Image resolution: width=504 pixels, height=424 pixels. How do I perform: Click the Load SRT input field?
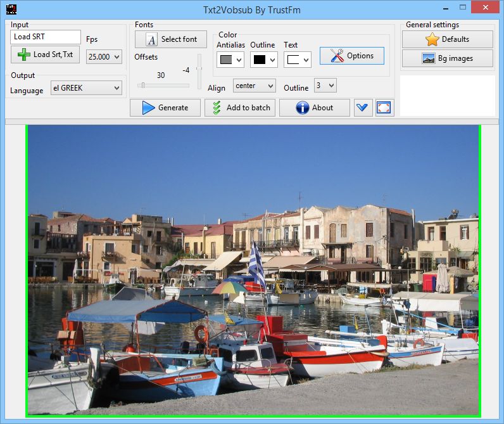click(x=46, y=37)
